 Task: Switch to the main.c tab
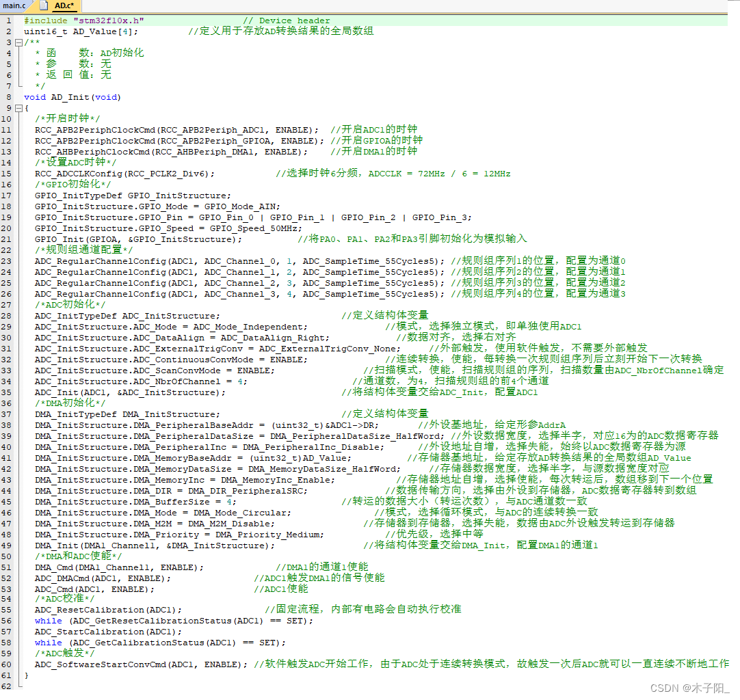point(14,5)
